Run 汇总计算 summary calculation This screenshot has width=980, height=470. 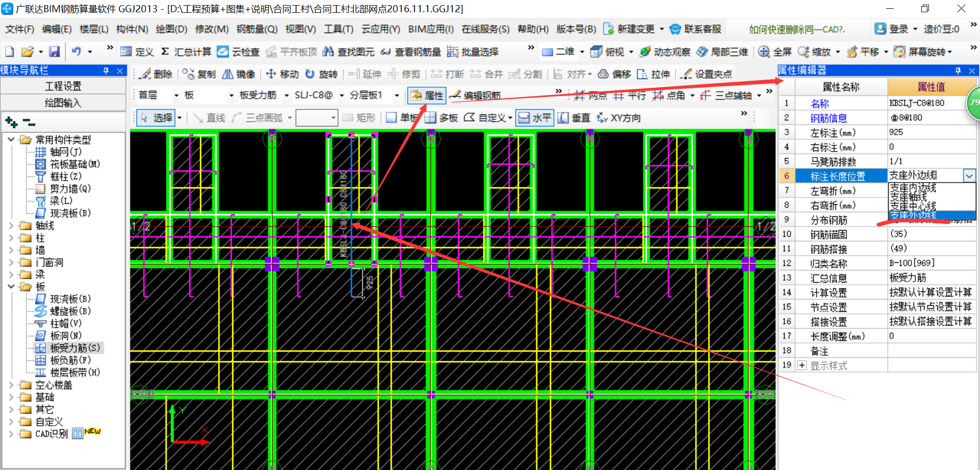point(186,52)
